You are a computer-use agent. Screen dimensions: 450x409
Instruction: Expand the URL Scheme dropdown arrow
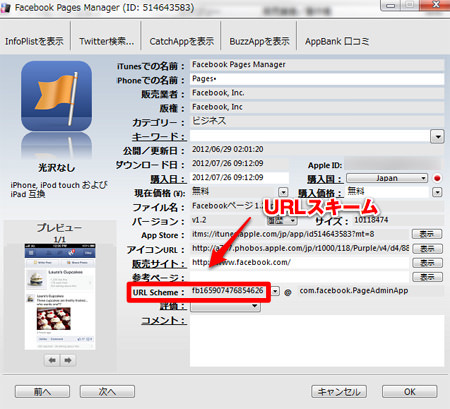click(x=275, y=291)
